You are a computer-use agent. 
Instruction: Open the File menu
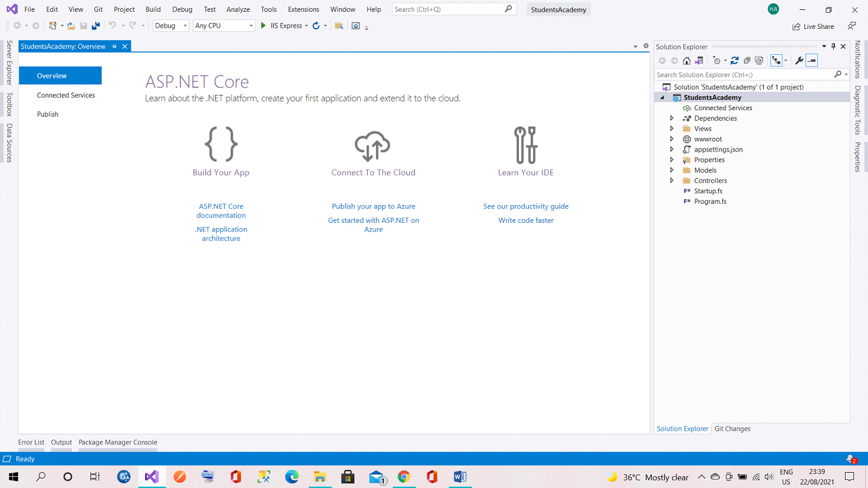[x=29, y=9]
